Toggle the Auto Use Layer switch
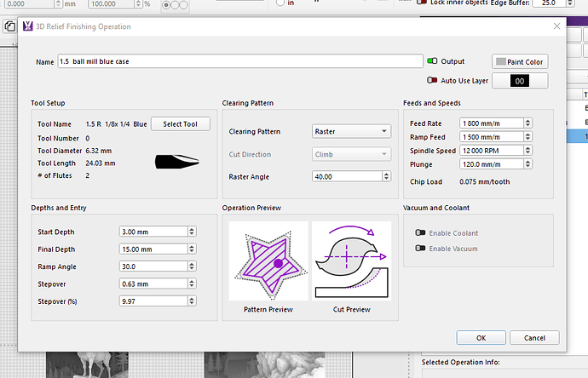Screen dimensions: 588x378 [x=432, y=80]
